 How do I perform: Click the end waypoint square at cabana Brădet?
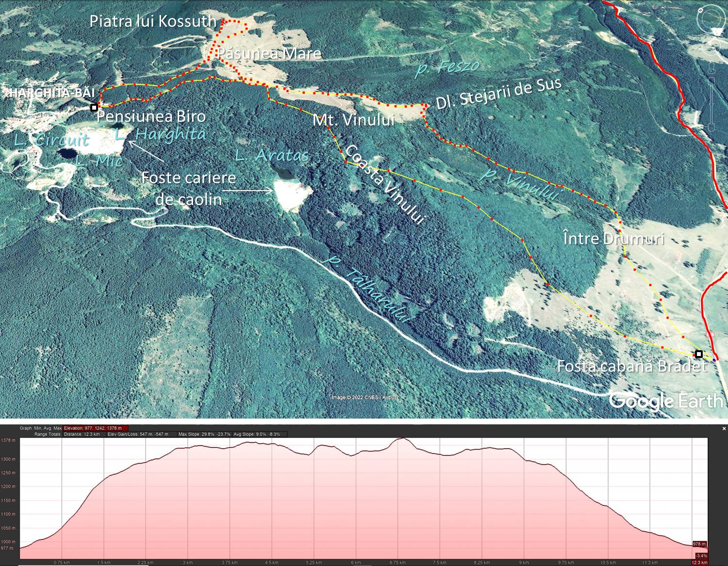pos(699,354)
